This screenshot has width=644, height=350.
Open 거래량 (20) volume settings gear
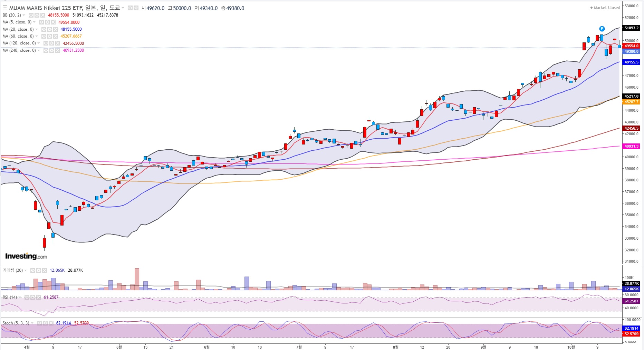(x=39, y=270)
